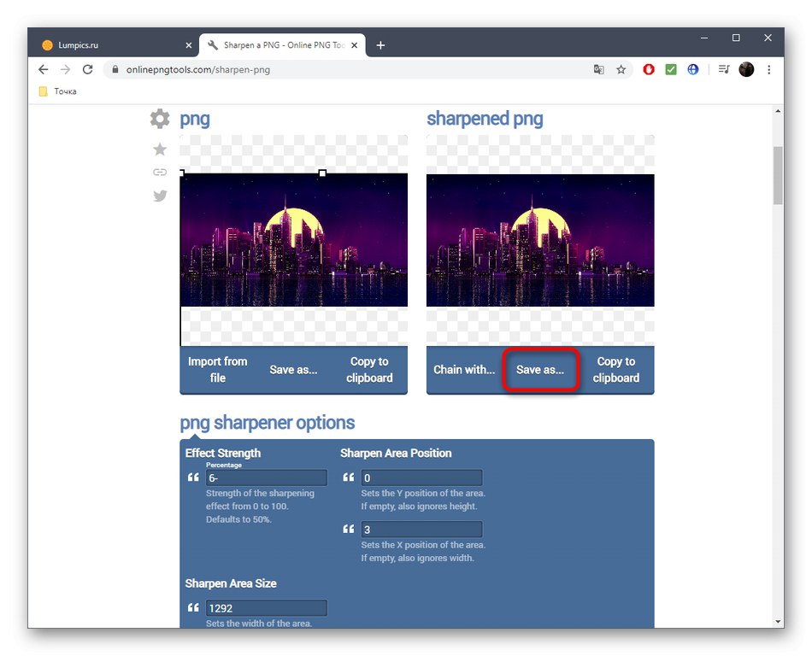Click the translate page icon in address bar
The width and height of the screenshot is (812, 656).
(x=598, y=69)
